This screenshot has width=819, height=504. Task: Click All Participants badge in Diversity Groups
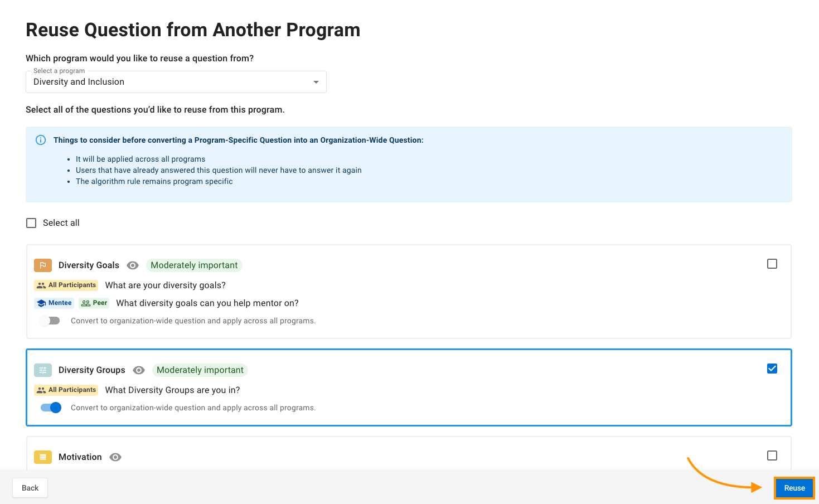66,390
